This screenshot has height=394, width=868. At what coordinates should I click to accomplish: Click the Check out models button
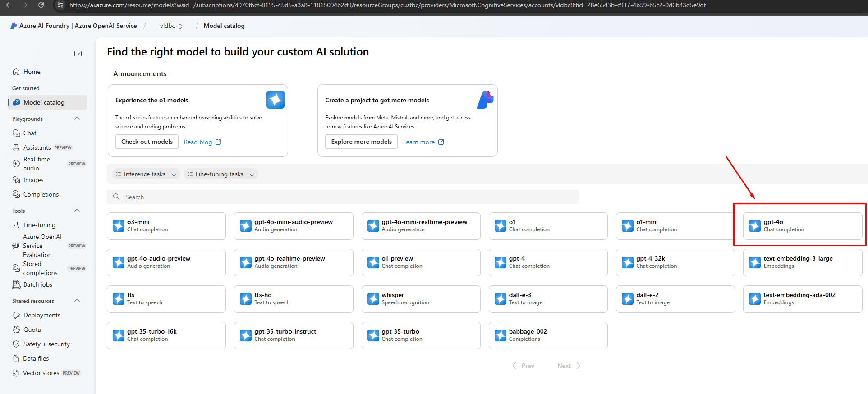click(x=147, y=142)
